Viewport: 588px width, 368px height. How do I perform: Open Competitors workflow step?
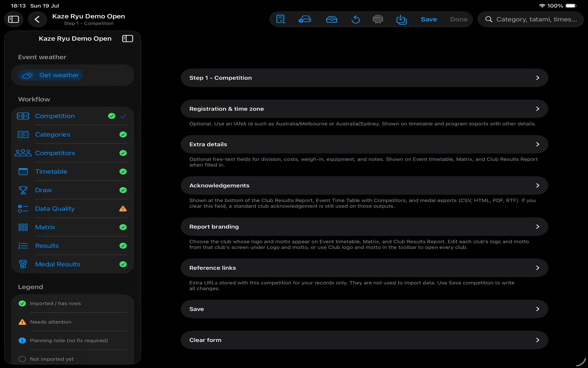tap(73, 153)
